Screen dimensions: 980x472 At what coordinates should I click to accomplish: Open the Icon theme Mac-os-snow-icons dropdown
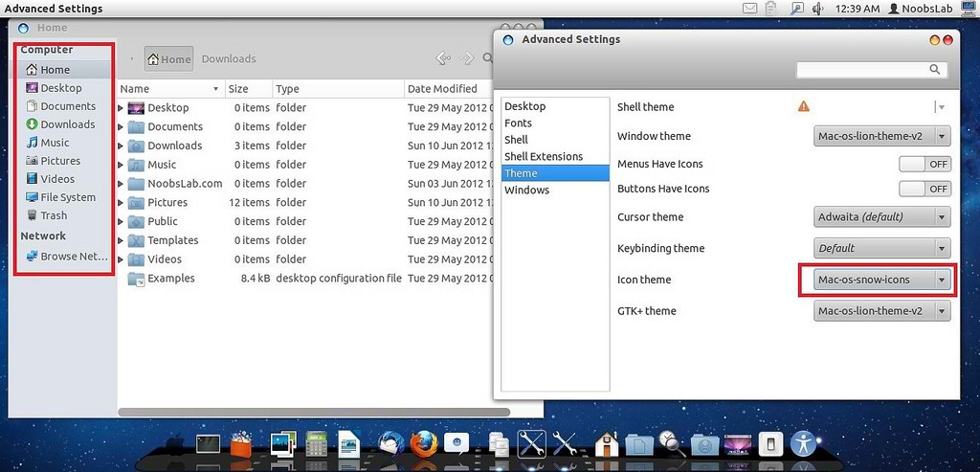coord(881,280)
